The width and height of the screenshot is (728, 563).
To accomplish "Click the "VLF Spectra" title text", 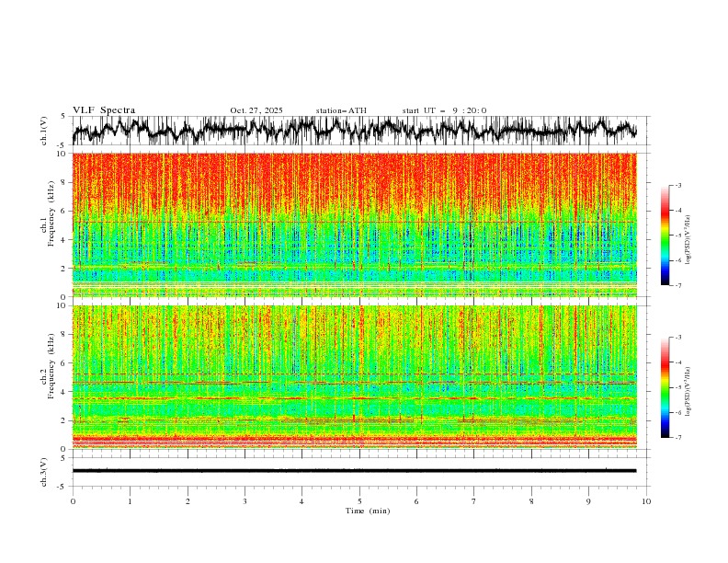I will click(104, 110).
